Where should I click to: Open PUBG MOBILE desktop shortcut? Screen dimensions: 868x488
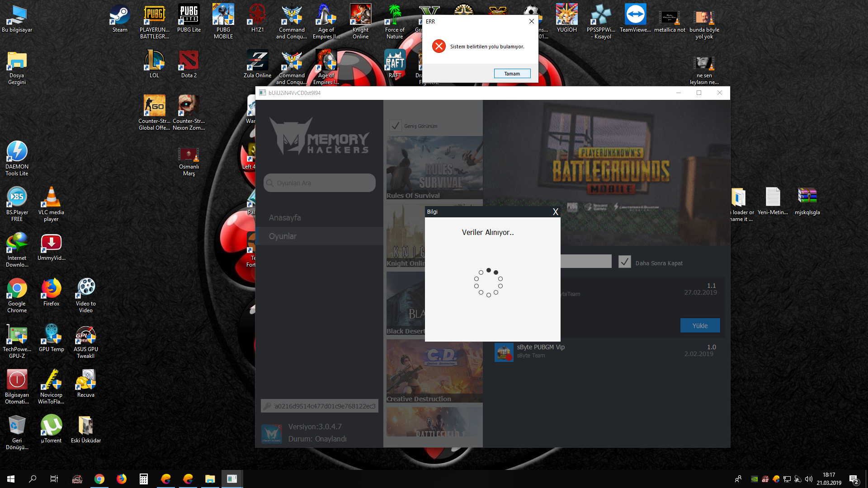pos(223,22)
